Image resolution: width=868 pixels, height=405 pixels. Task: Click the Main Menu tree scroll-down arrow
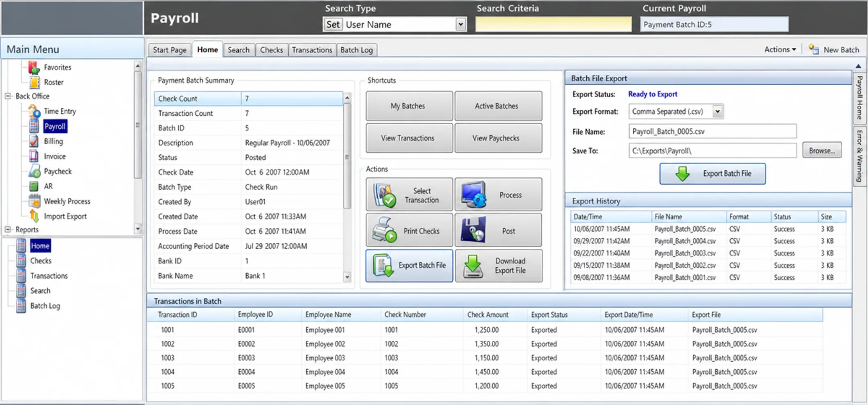pyautogui.click(x=137, y=229)
